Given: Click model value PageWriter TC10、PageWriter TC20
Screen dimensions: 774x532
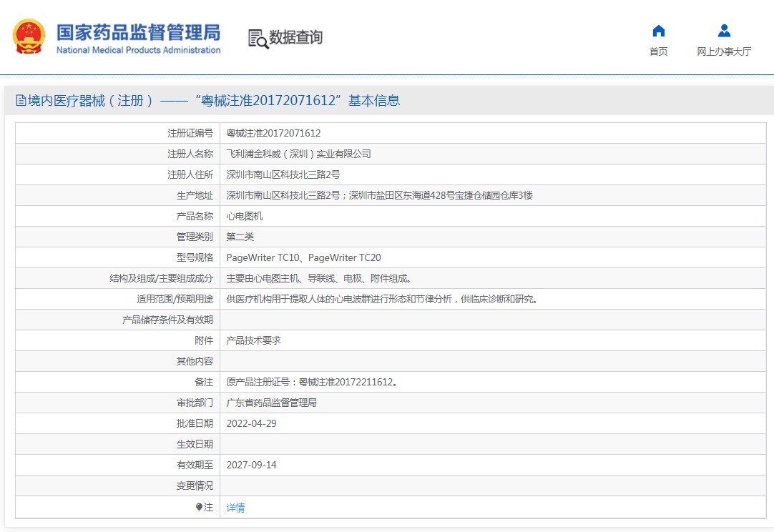Looking at the screenshot, I should pyautogui.click(x=303, y=257).
